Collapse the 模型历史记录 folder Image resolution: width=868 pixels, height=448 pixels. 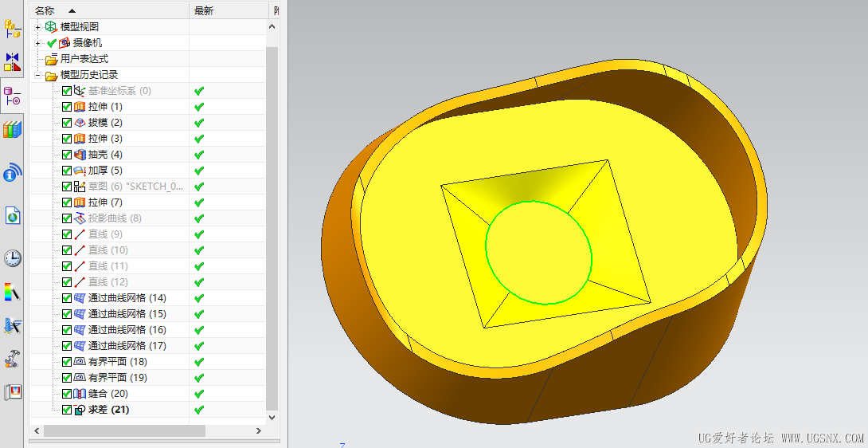37,75
